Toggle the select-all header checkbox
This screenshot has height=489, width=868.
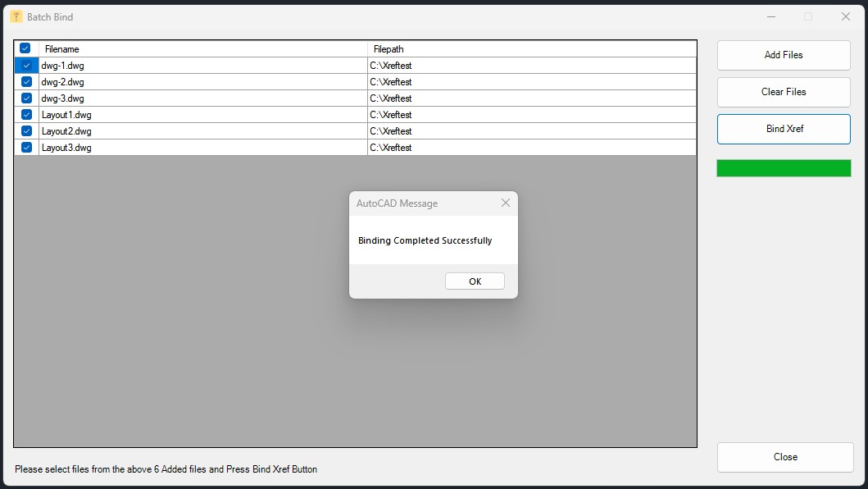click(x=25, y=48)
